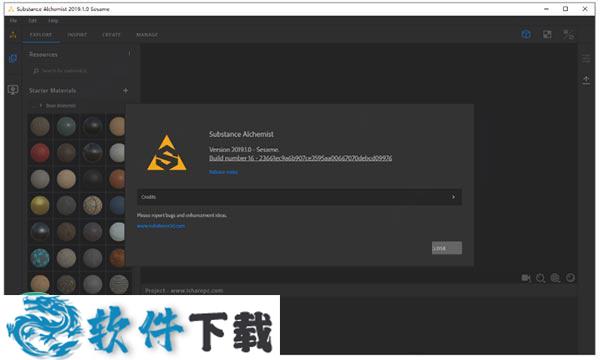This screenshot has height=360, width=600.
Task: Click the Build number link
Action: tap(300, 158)
